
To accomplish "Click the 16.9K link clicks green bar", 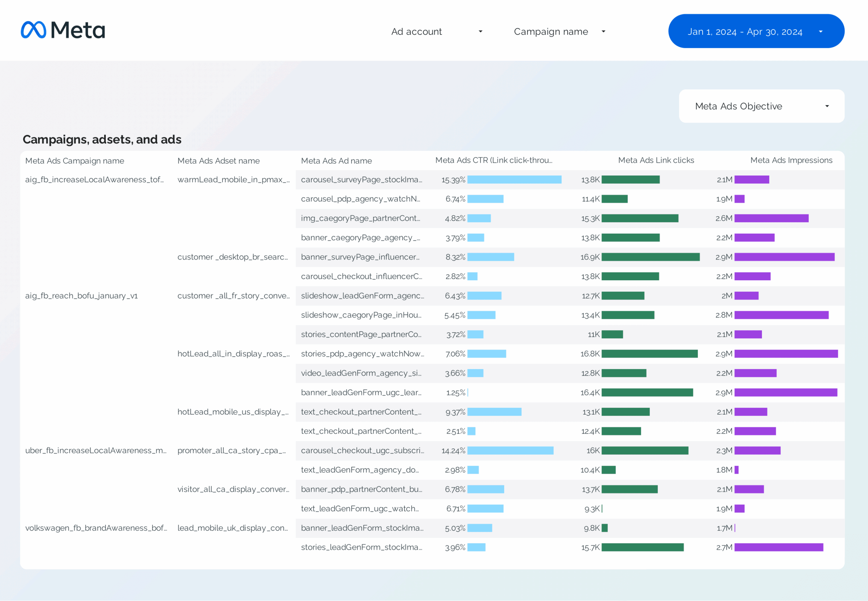I will click(650, 257).
